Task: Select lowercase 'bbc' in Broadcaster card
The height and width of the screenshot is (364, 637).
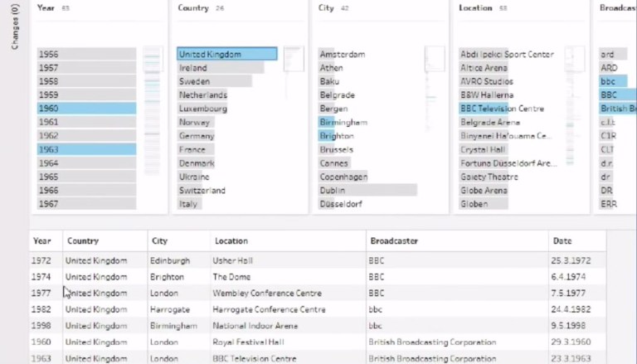Action: 613,81
